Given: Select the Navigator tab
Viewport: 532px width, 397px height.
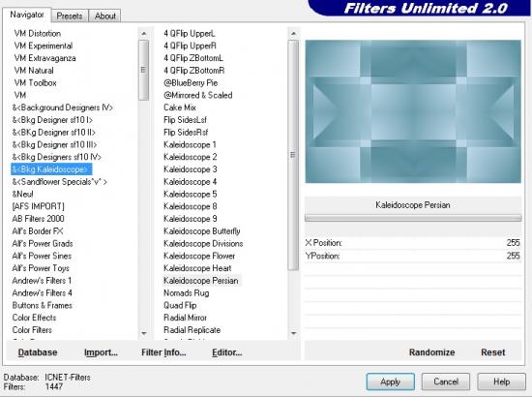Looking at the screenshot, I should tap(27, 15).
